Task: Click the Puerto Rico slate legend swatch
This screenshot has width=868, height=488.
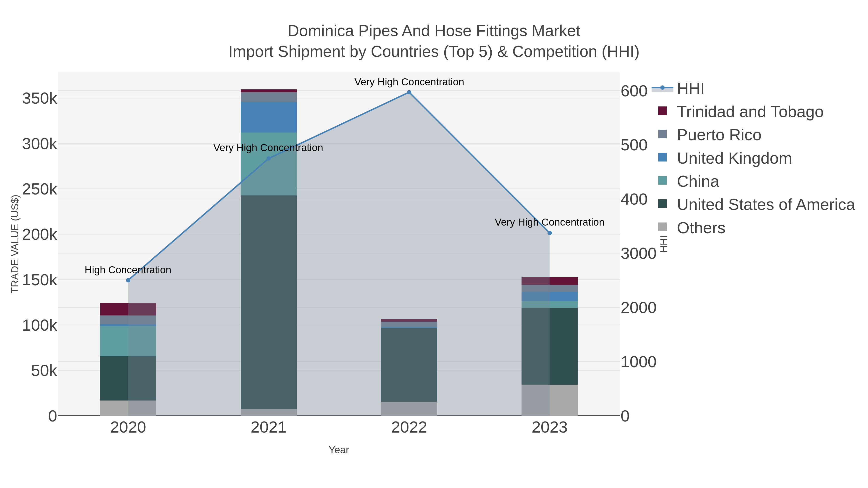Action: pos(663,134)
